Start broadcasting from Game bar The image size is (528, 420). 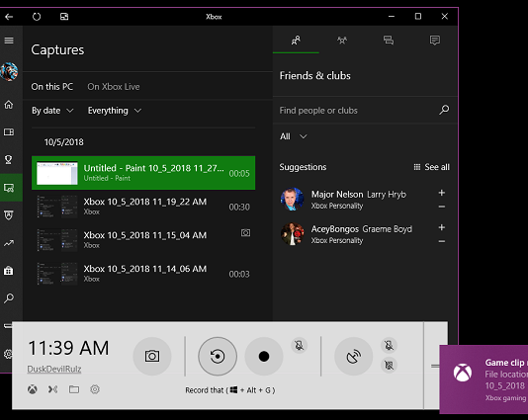pos(354,356)
